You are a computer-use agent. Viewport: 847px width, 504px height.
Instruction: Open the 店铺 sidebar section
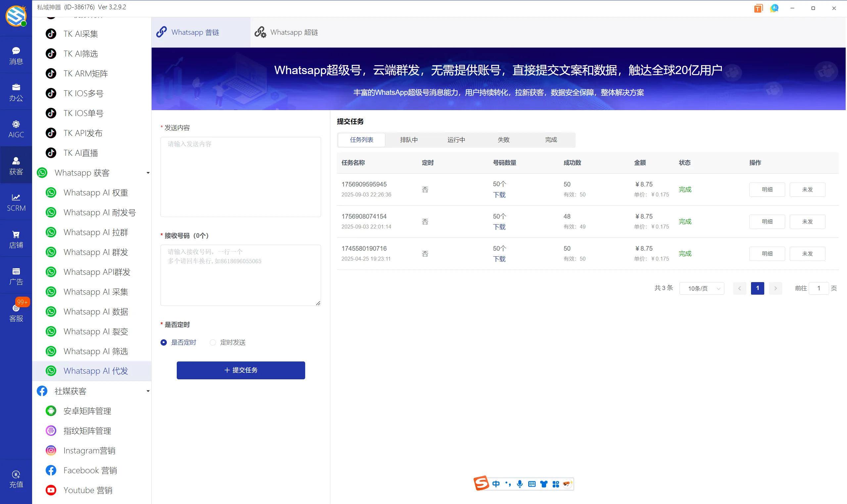(x=16, y=239)
